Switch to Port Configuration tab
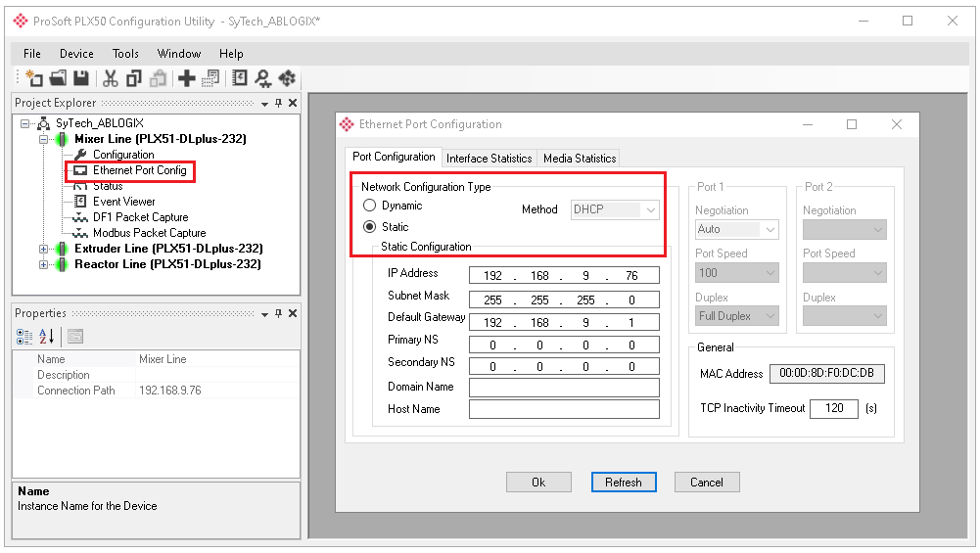The width and height of the screenshot is (980, 553). [x=394, y=157]
